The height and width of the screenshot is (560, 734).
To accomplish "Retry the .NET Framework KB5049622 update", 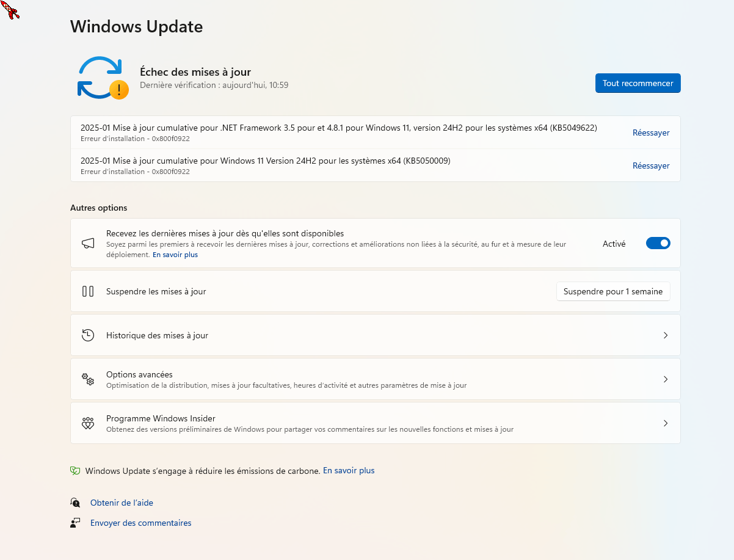I will click(651, 133).
